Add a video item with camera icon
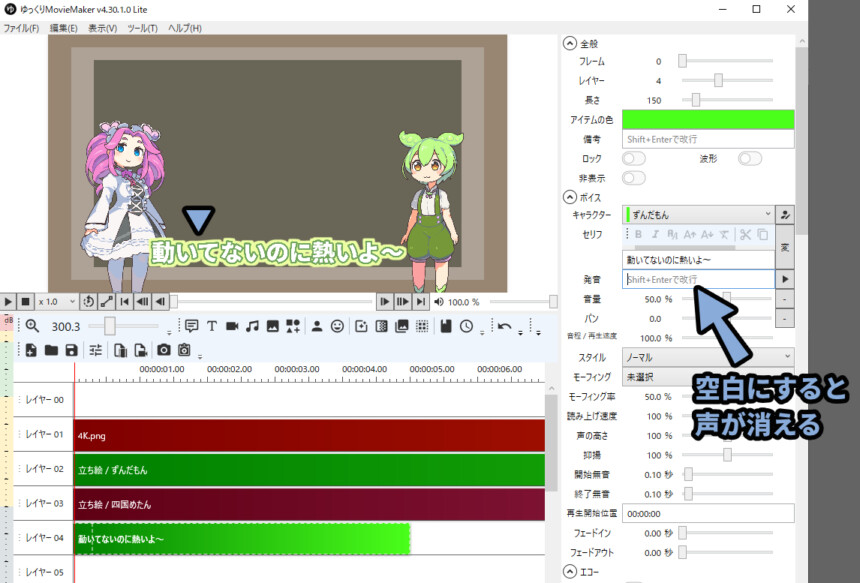Viewport: 860px width, 583px height. coord(232,326)
